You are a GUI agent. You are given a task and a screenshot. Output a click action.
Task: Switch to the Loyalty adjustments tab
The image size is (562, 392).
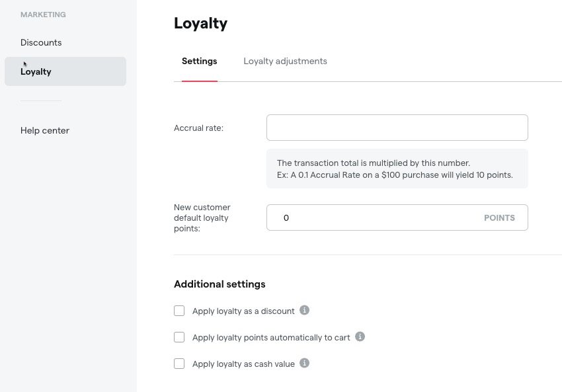[286, 61]
